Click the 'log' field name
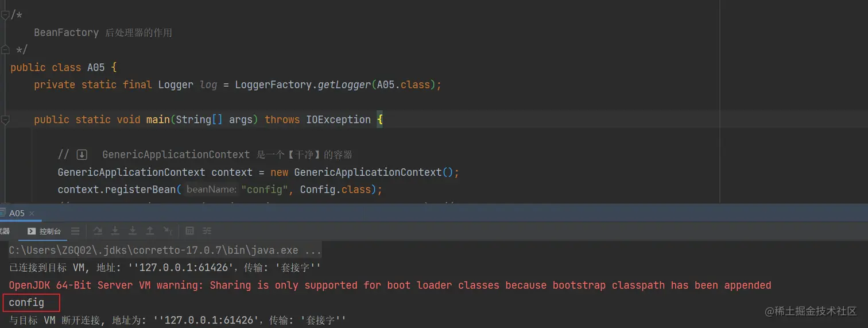Screen dimensions: 868x328 click(x=208, y=84)
